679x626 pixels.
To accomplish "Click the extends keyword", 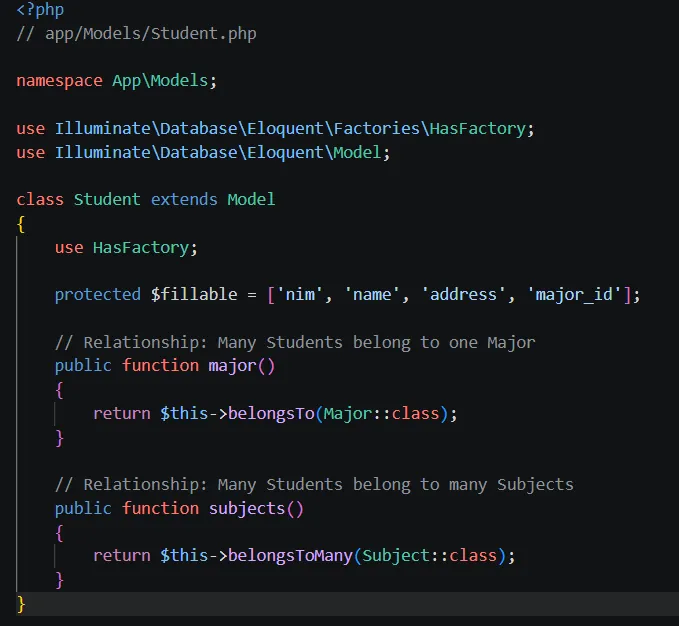I will 184,200.
